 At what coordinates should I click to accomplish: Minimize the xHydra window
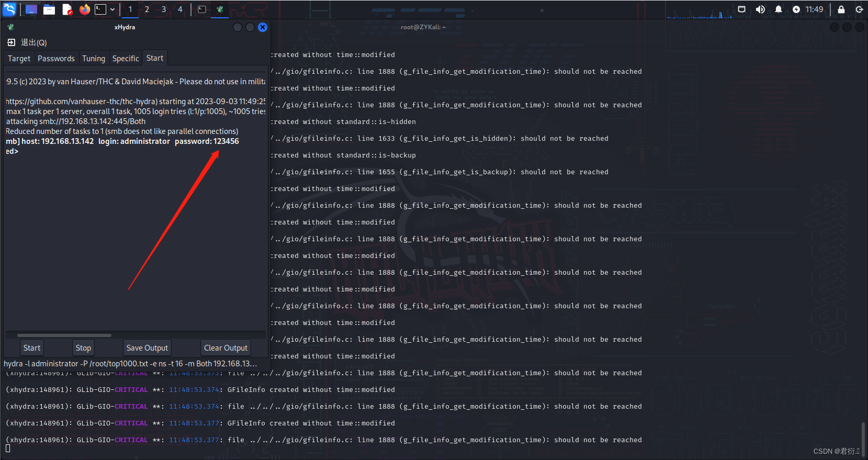point(238,27)
